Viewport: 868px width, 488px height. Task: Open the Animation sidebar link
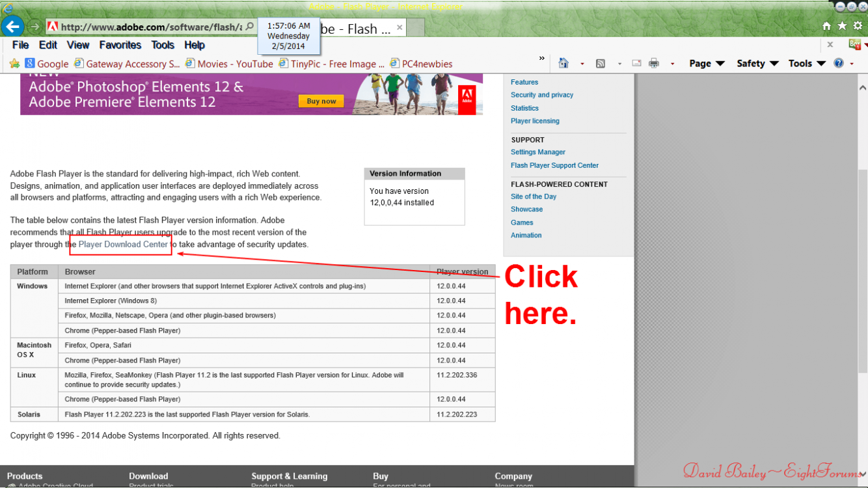click(x=526, y=236)
